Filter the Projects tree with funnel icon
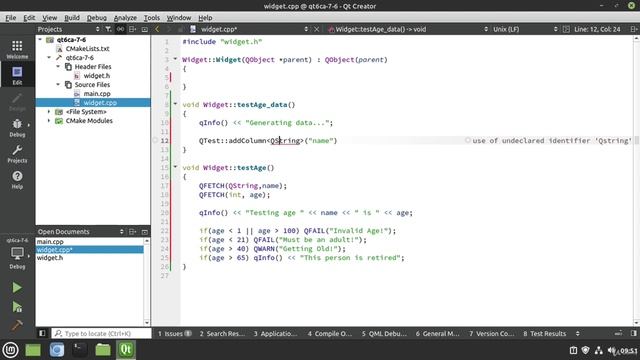Screen dimensions: 640x360 point(108,29)
